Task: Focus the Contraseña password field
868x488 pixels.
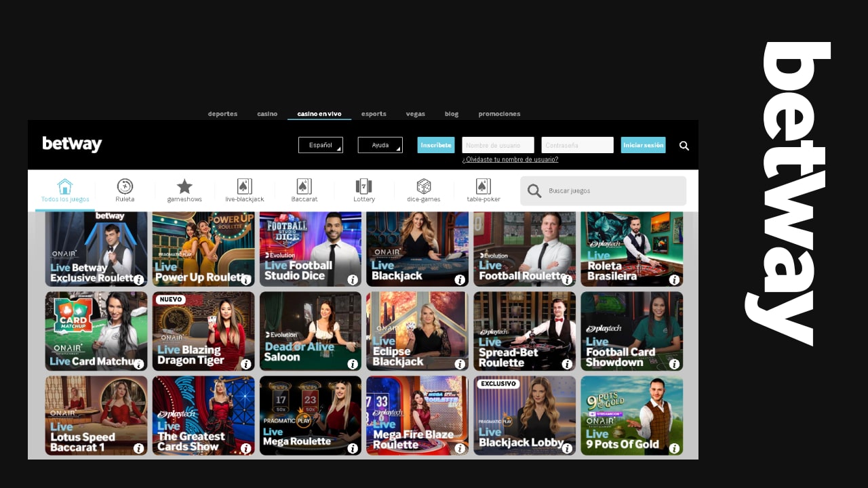Action: click(x=578, y=145)
